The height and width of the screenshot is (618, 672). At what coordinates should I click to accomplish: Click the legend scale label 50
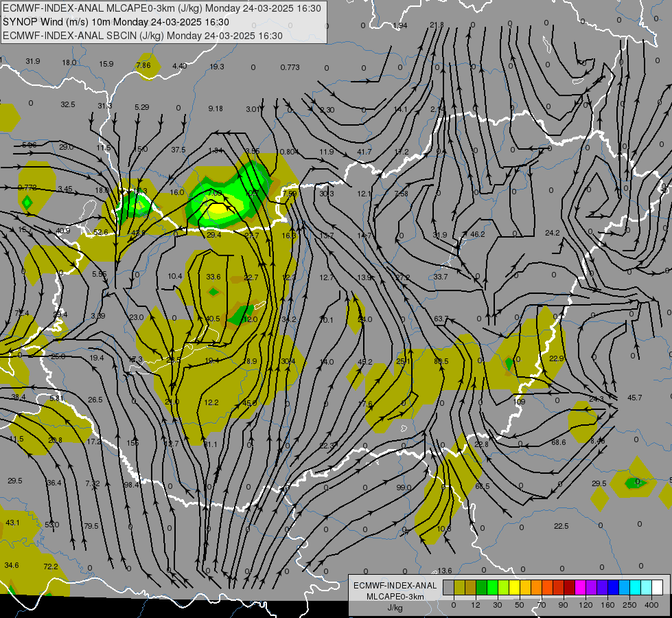click(519, 605)
